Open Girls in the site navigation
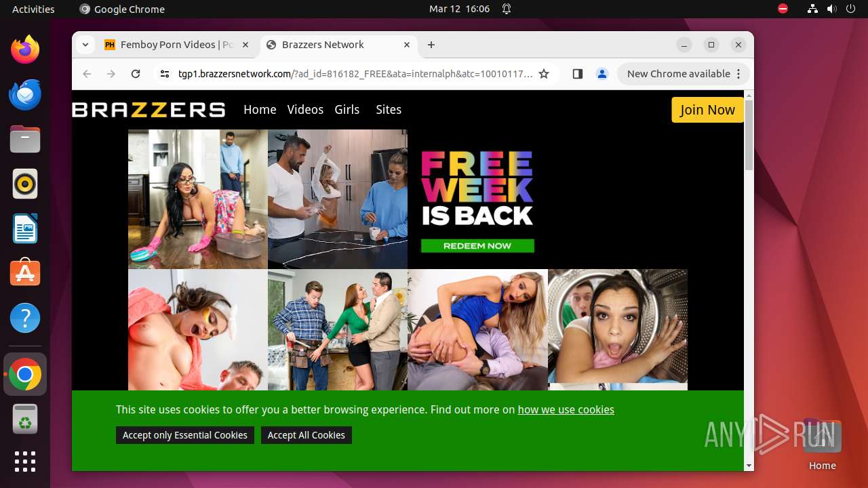868x488 pixels. (347, 109)
